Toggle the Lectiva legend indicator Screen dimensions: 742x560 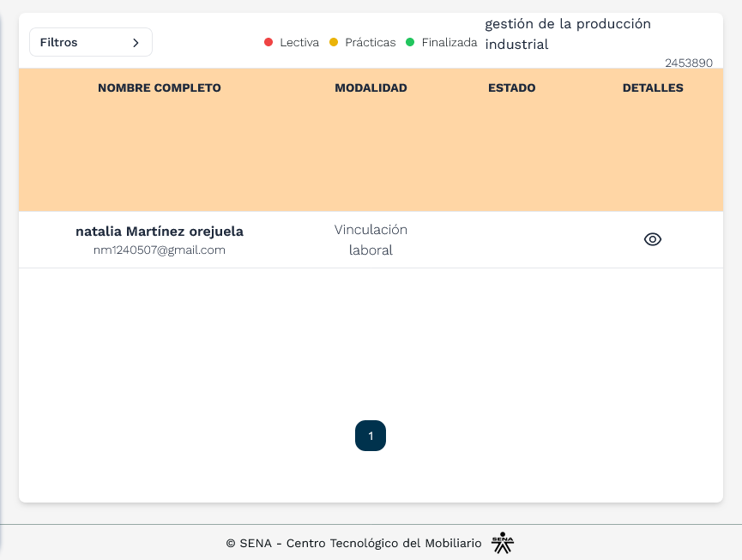[268, 42]
